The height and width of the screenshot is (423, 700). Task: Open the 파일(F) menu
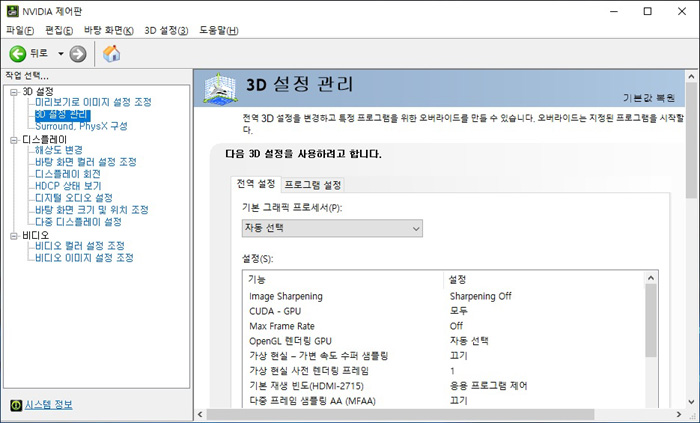[20, 30]
